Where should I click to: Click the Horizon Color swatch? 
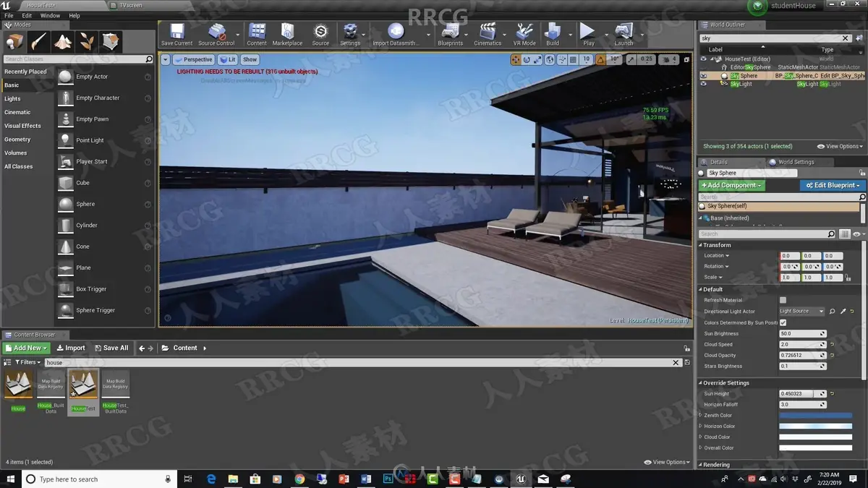pyautogui.click(x=815, y=426)
